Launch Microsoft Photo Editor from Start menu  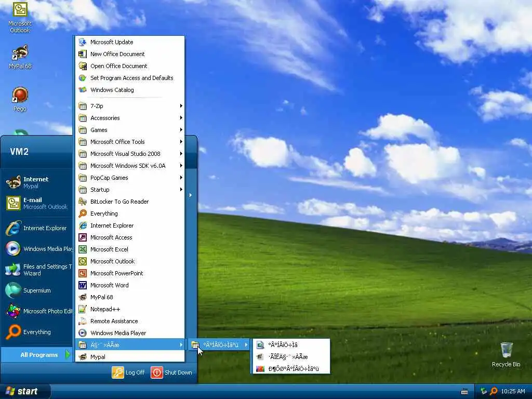[37, 311]
